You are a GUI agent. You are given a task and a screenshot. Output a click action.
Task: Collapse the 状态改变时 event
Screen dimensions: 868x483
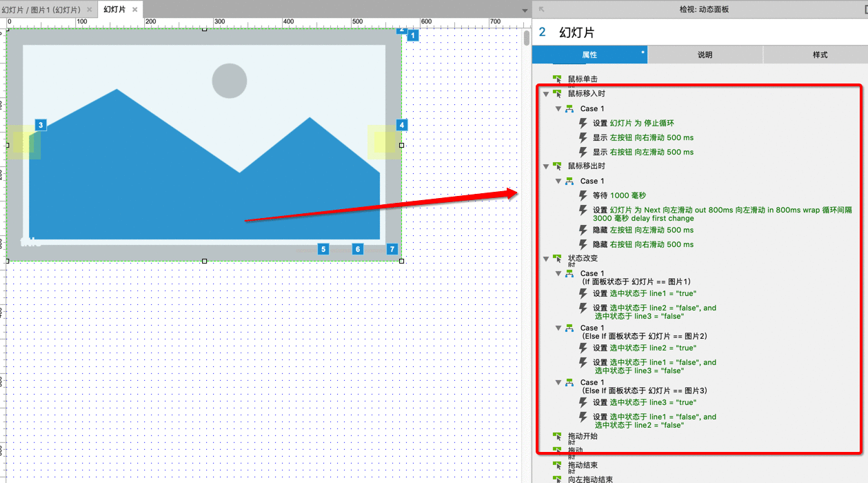click(x=546, y=259)
